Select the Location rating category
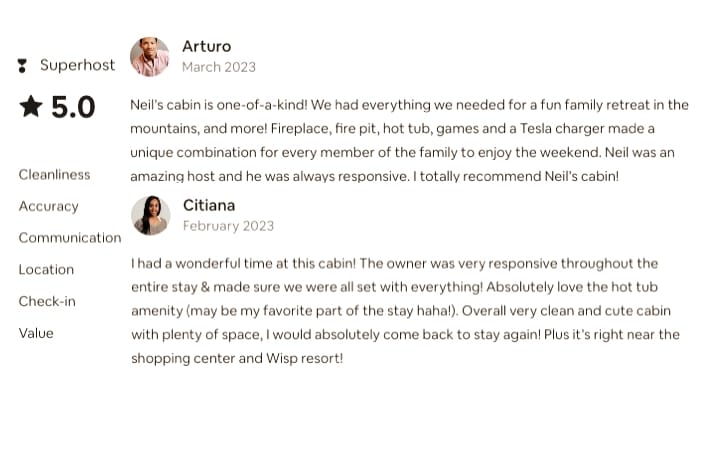Screen dimensions: 709x472 point(46,269)
